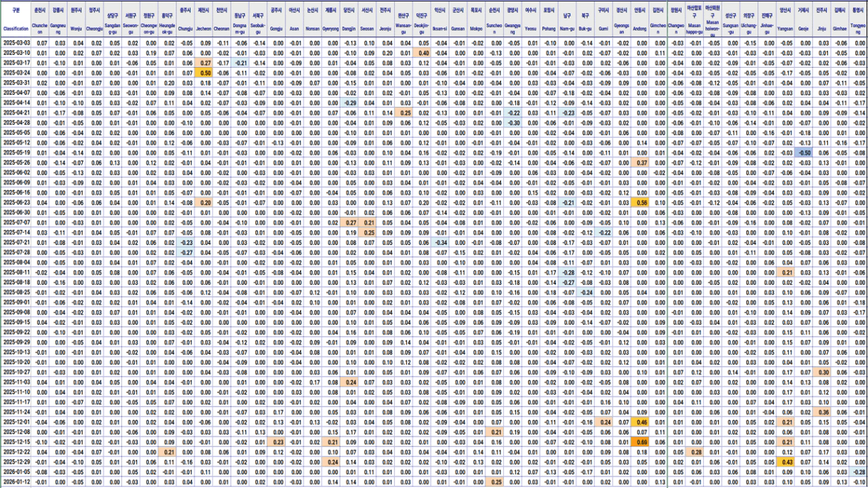Viewport: 868px width, 488px height.
Task: Click the Andong column header
Action: tap(640, 21)
